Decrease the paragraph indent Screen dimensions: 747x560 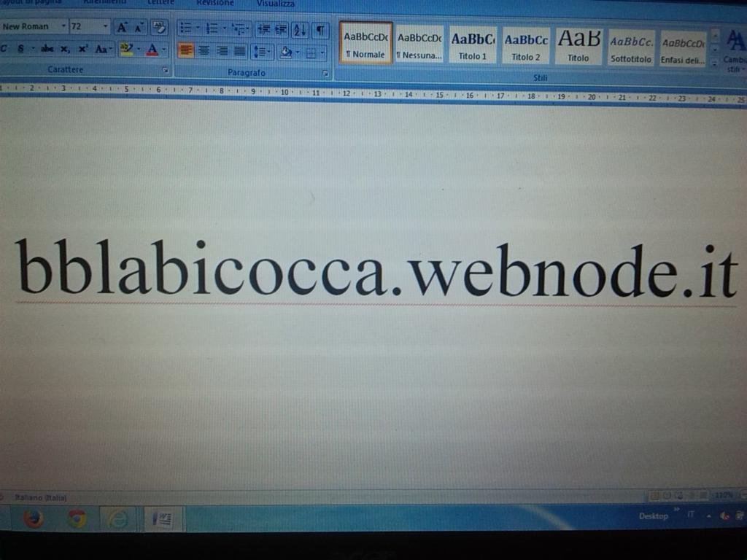click(x=263, y=30)
